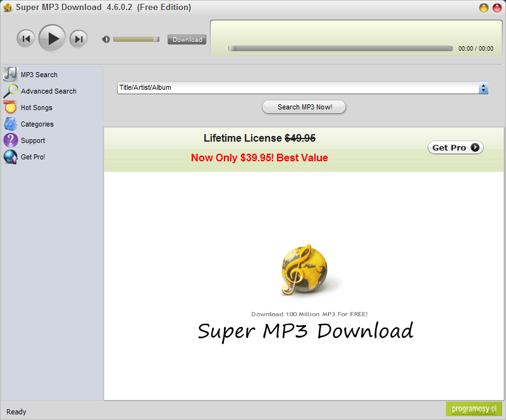Mute audio via the speaker icon
This screenshot has height=420, width=506.
coord(106,39)
